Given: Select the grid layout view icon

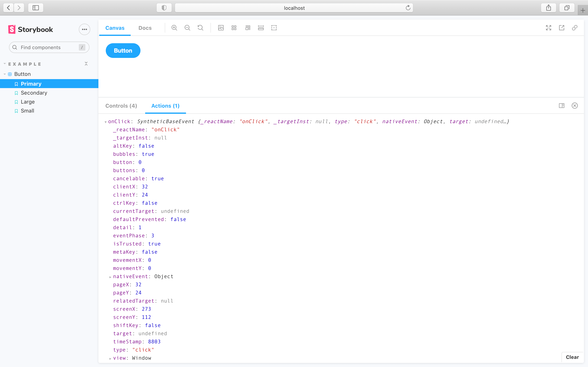Looking at the screenshot, I should point(235,28).
